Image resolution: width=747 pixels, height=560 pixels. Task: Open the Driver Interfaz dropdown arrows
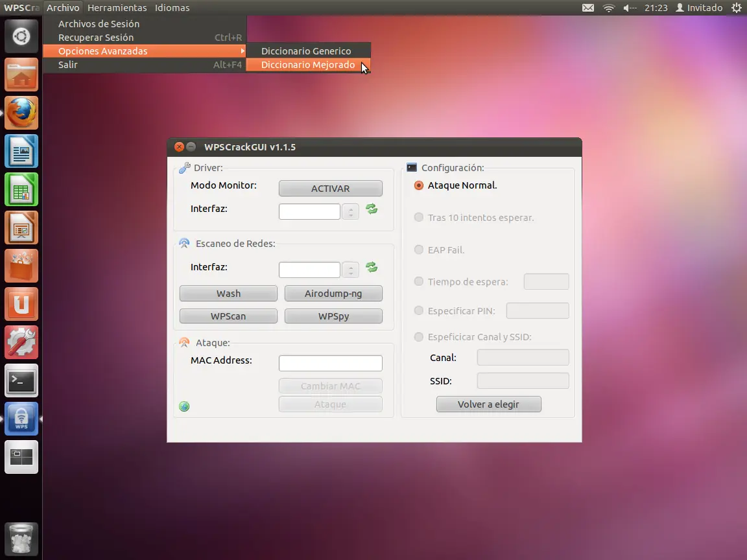point(351,211)
